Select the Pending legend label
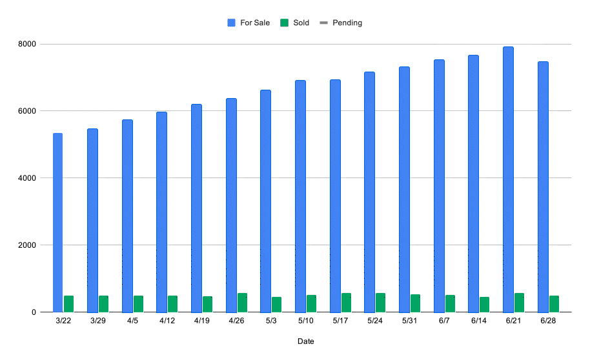Screen dimensions: 590x364 click(347, 23)
